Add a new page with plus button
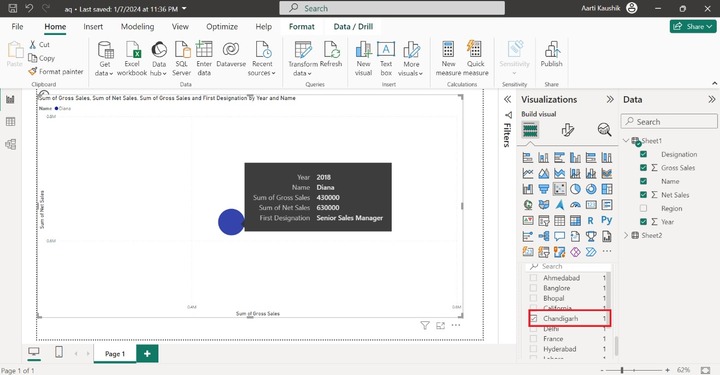This screenshot has height=375, width=720. [x=147, y=353]
